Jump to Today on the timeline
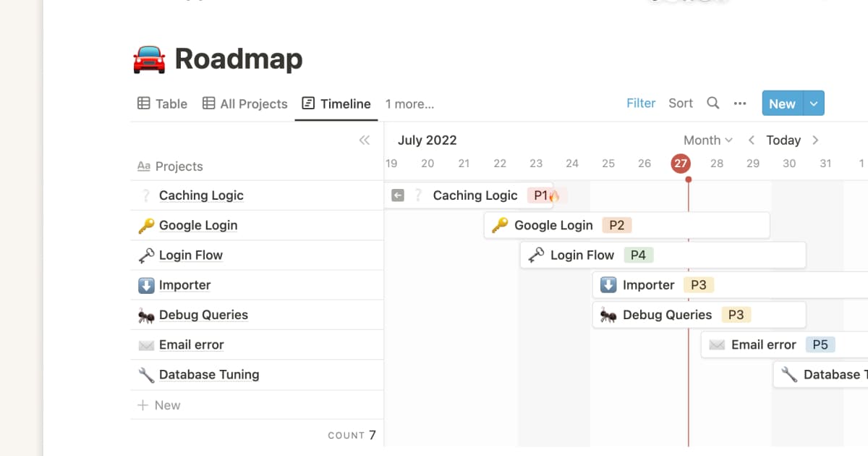This screenshot has height=456, width=868. point(783,140)
